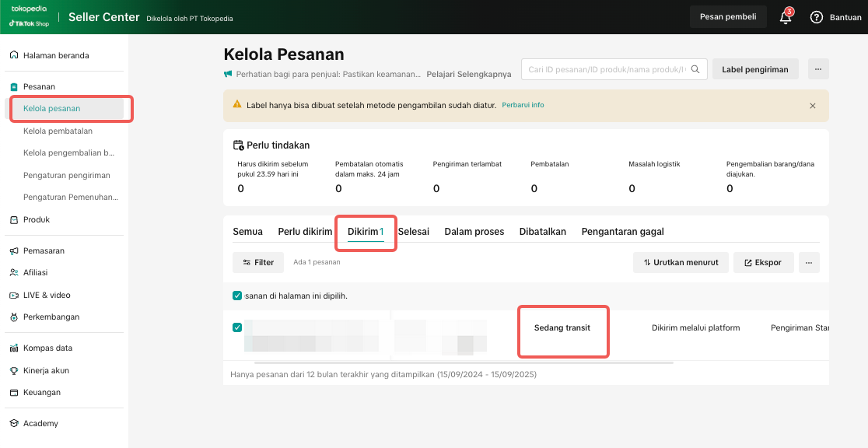
Task: Open the Pemasaran sidebar section
Action: (x=44, y=250)
